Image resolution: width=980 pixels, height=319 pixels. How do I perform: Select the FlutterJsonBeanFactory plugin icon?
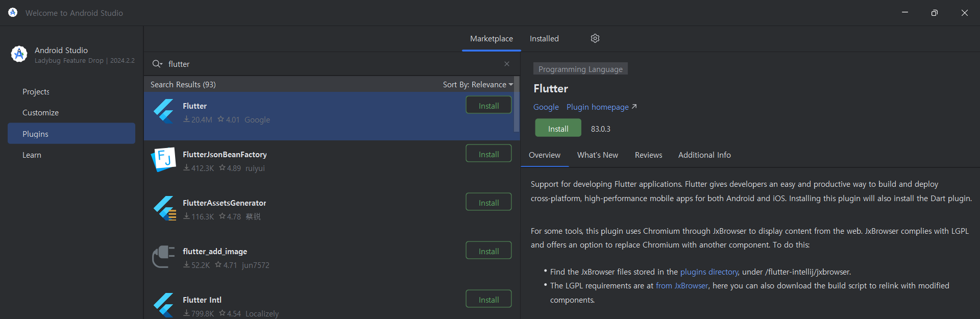pyautogui.click(x=164, y=159)
